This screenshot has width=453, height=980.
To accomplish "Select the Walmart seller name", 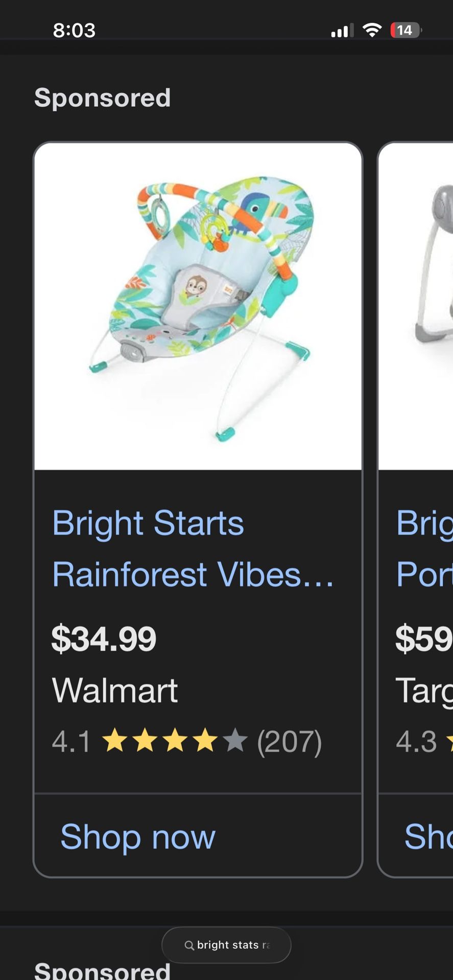I will [x=115, y=691].
